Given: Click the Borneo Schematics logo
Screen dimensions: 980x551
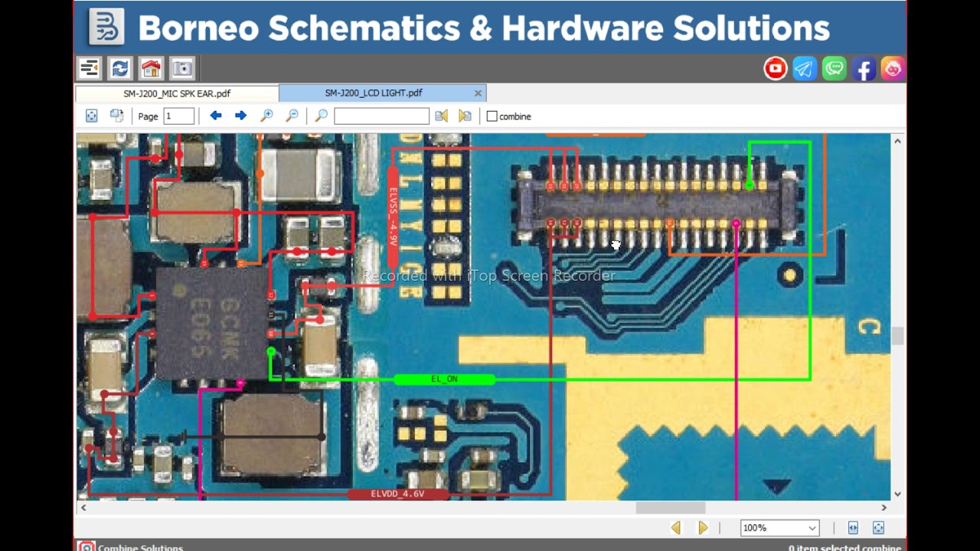Looking at the screenshot, I should [106, 27].
